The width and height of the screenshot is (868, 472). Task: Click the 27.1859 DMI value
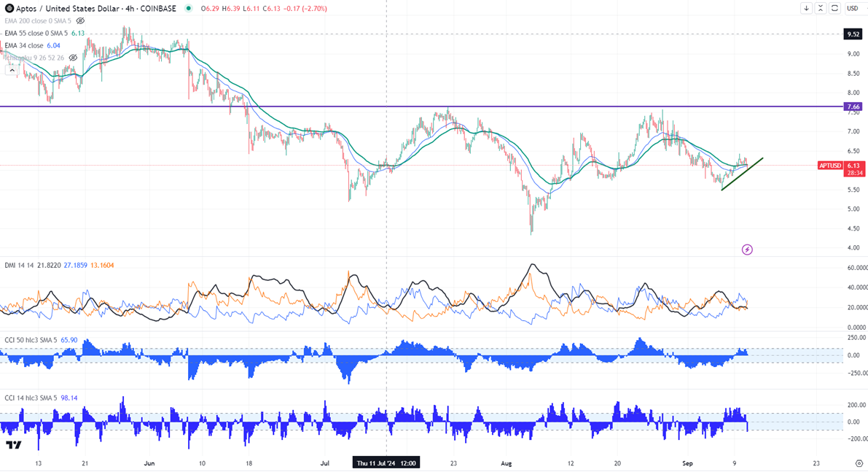point(75,266)
